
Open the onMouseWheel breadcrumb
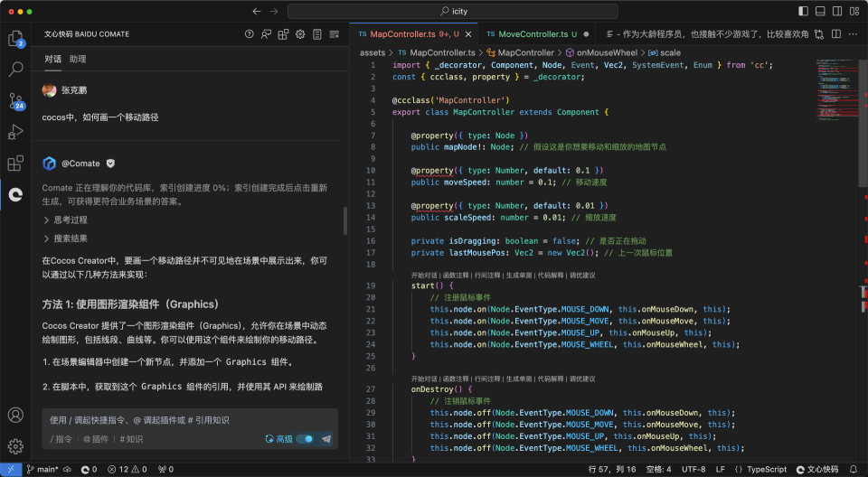pyautogui.click(x=602, y=52)
